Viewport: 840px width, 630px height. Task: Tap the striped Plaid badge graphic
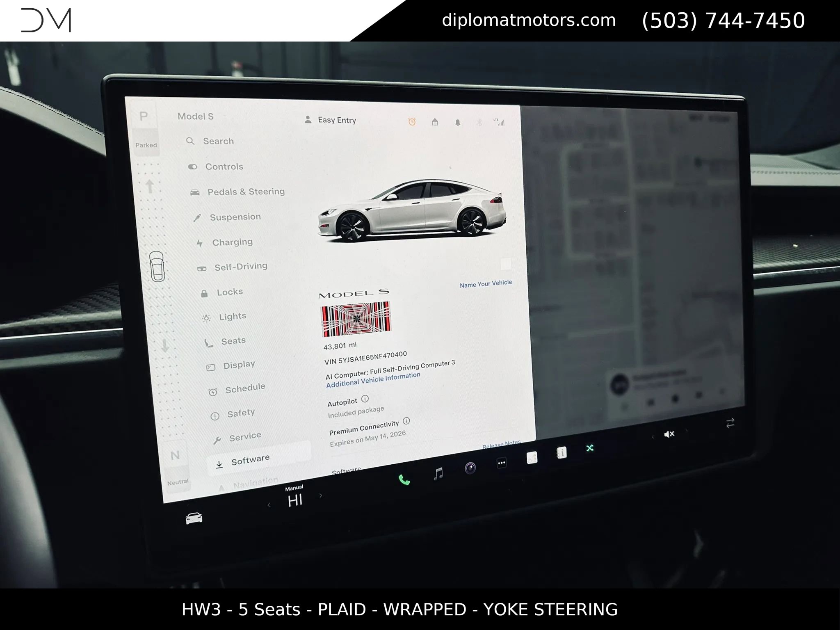[x=356, y=319]
